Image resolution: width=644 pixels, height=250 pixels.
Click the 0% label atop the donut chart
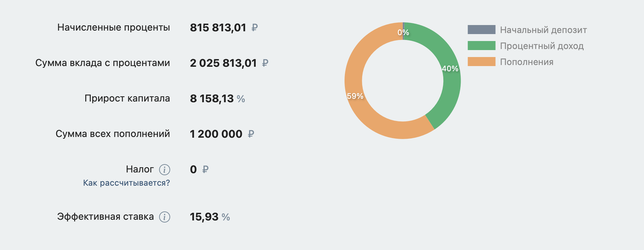pyautogui.click(x=403, y=32)
